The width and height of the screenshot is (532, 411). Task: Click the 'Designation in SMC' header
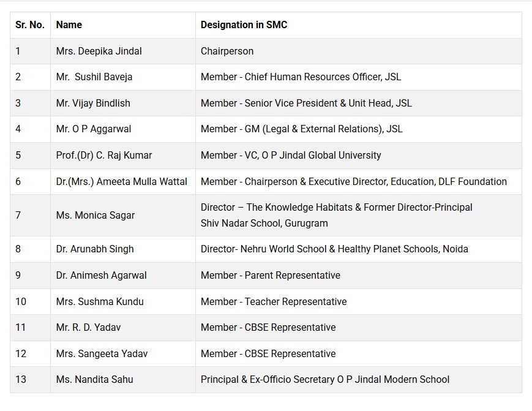point(244,25)
